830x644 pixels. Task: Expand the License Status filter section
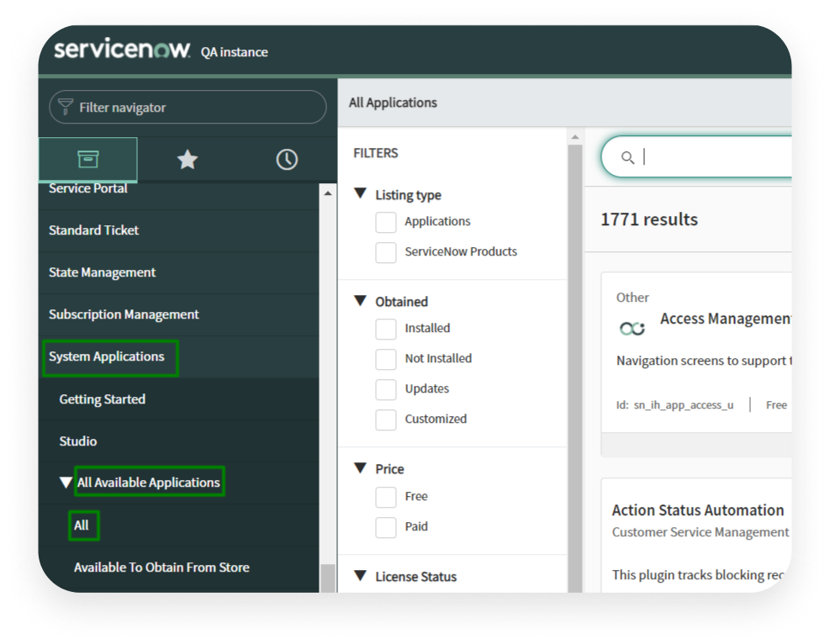tap(362, 576)
